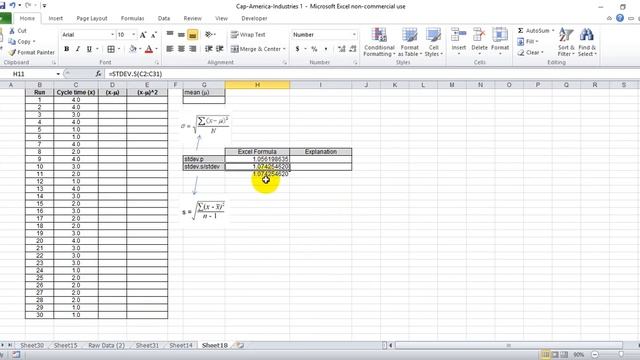Select Middle Align icon
Image resolution: width=640 pixels, height=360 pixels.
[x=181, y=35]
